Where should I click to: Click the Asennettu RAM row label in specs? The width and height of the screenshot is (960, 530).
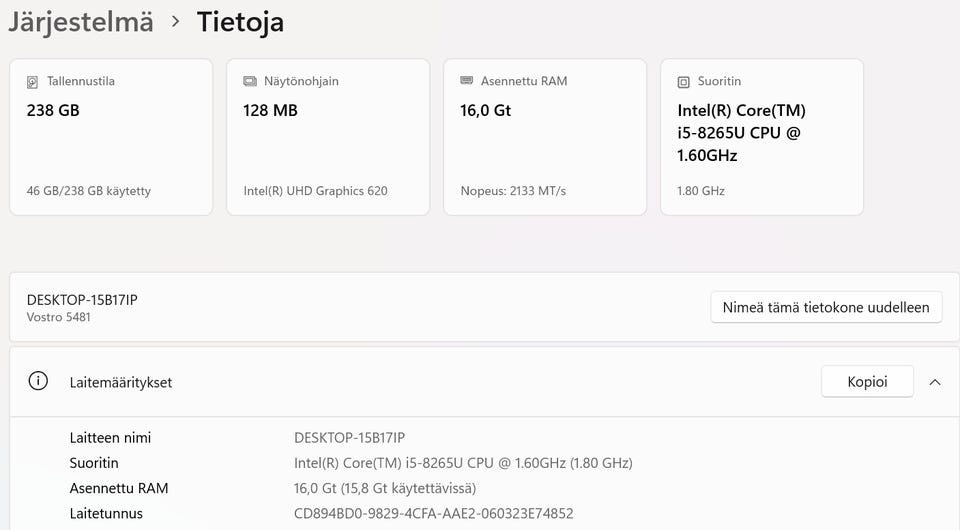pyautogui.click(x=119, y=488)
